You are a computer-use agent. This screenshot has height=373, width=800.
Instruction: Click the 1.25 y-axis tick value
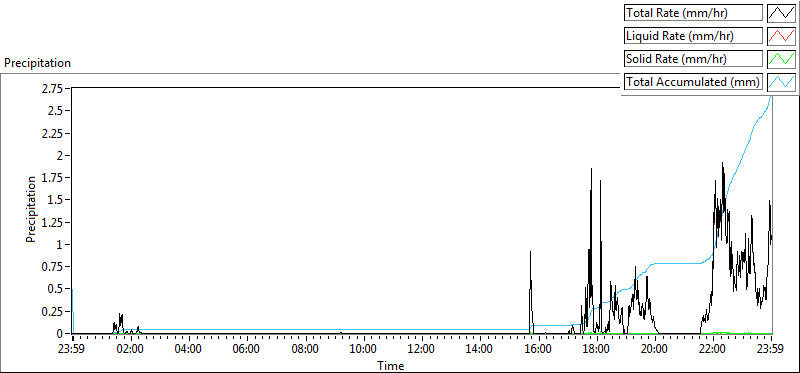(x=52, y=222)
